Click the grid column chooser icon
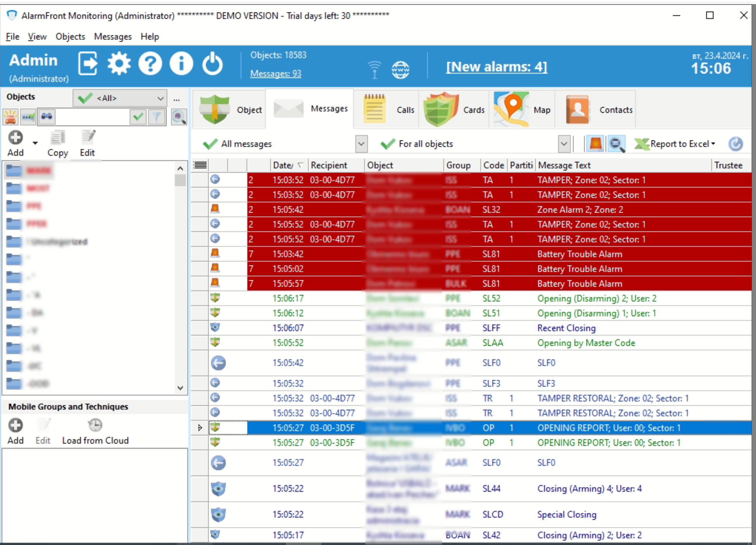 pos(200,165)
